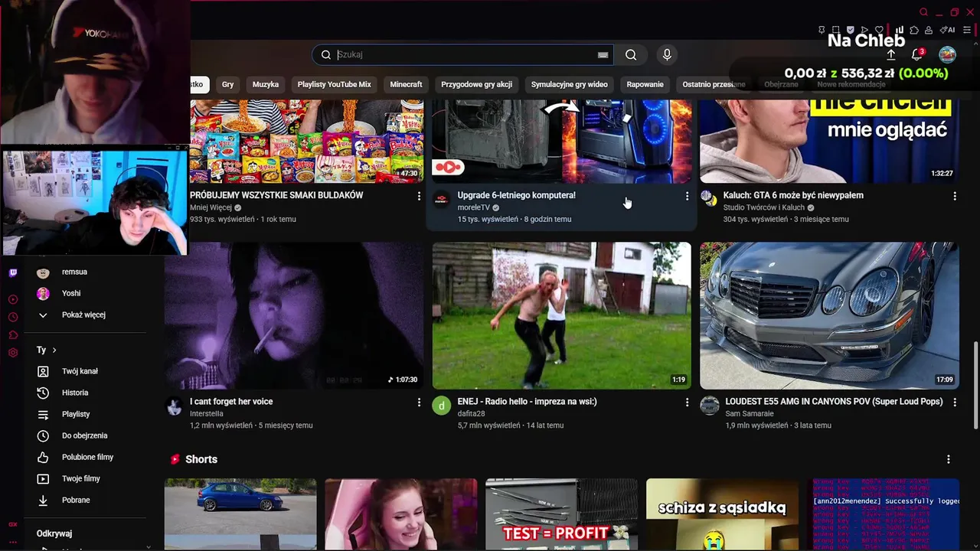Open the settings gear in Opera GX sidebar
This screenshot has height=551, width=980.
(13, 353)
